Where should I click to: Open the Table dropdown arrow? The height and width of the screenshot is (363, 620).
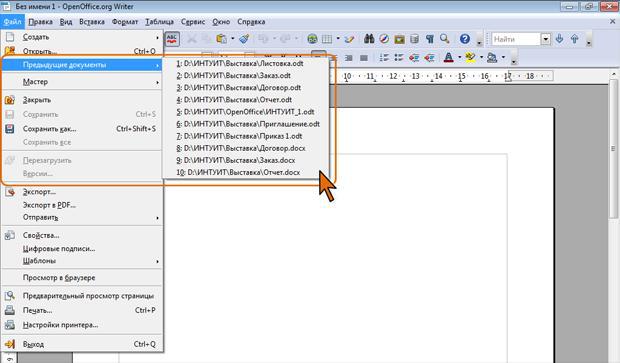[x=338, y=39]
